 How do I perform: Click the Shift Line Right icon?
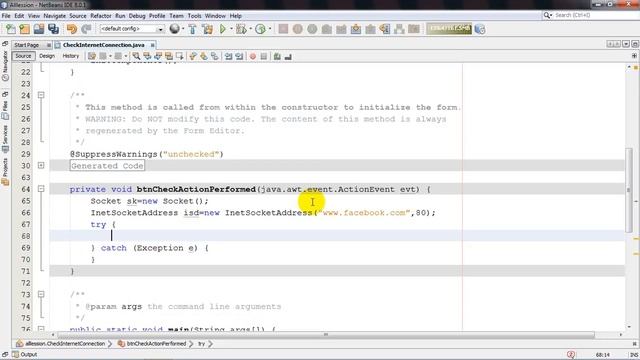pyautogui.click(x=239, y=56)
